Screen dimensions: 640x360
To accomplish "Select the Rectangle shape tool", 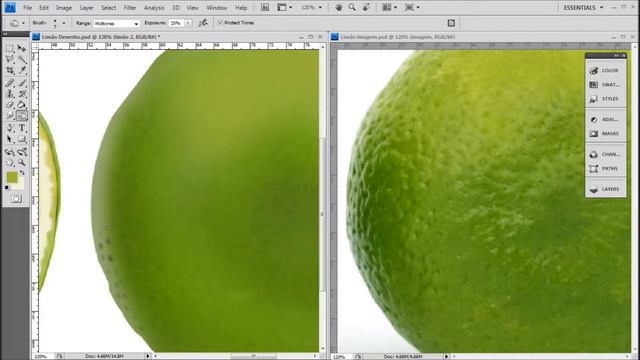I will [22, 140].
